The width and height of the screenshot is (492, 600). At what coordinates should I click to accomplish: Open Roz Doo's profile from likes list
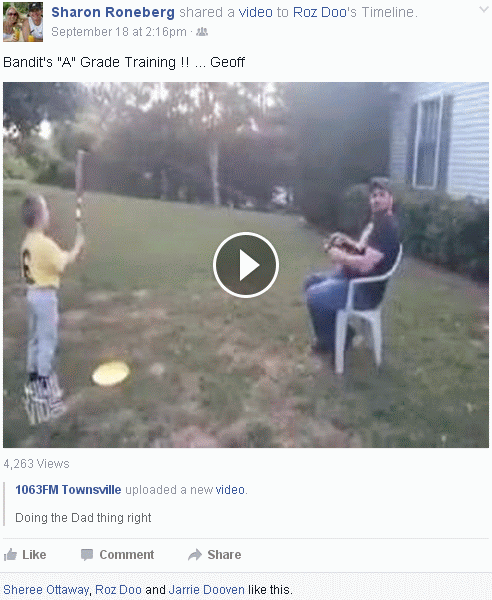[x=118, y=589]
